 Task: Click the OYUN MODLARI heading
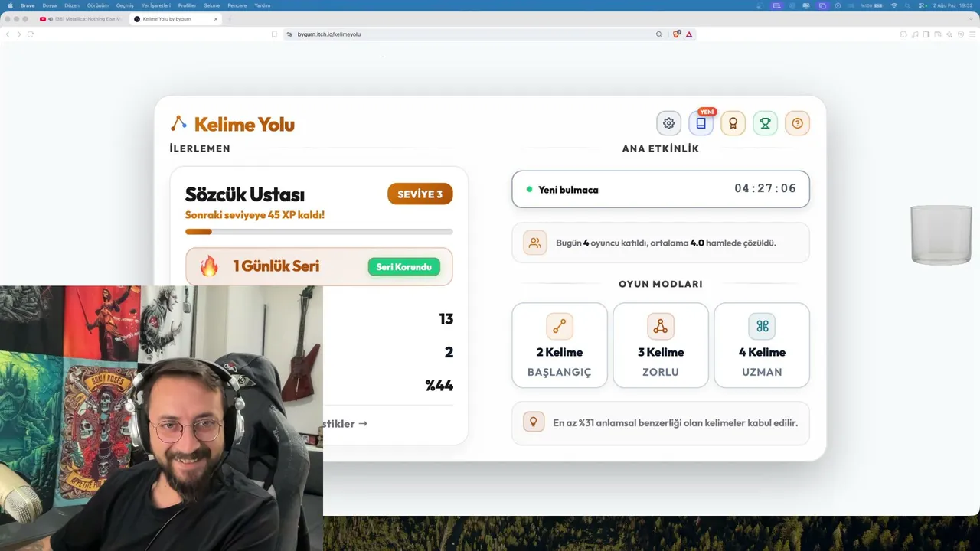(x=661, y=284)
